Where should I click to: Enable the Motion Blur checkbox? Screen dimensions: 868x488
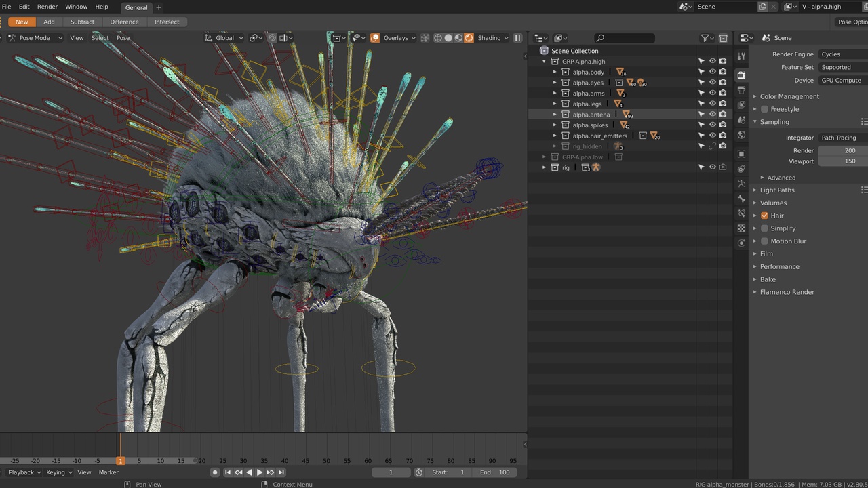tap(764, 241)
